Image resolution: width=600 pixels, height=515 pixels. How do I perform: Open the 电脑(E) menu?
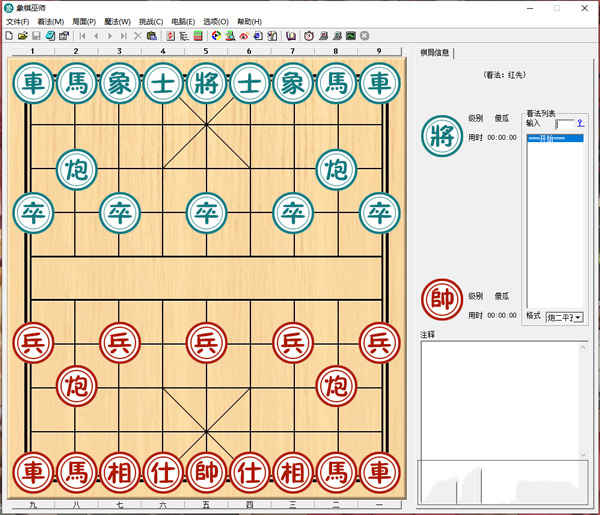183,21
